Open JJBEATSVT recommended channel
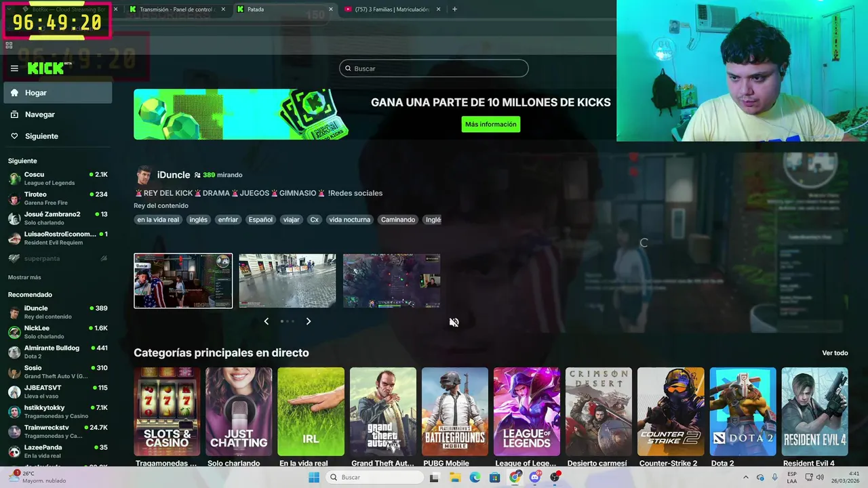868x488 pixels. [x=58, y=392]
